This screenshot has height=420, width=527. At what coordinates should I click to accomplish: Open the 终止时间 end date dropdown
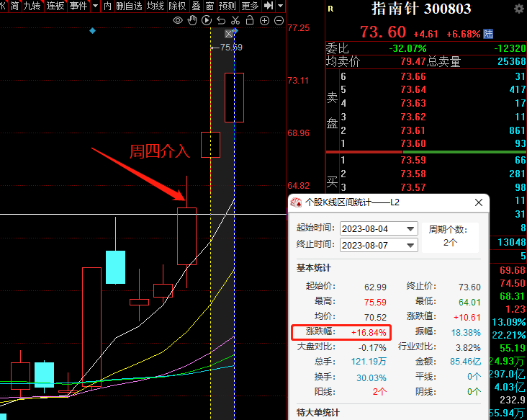(410, 245)
